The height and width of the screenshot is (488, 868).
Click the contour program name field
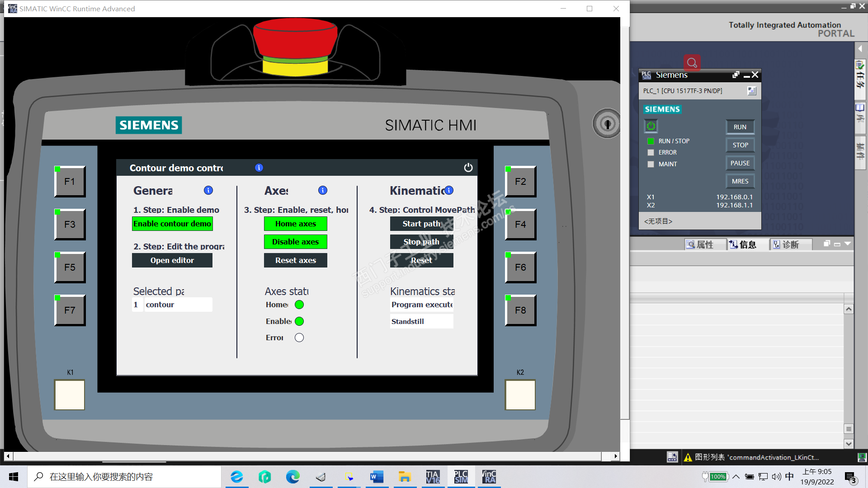(178, 305)
